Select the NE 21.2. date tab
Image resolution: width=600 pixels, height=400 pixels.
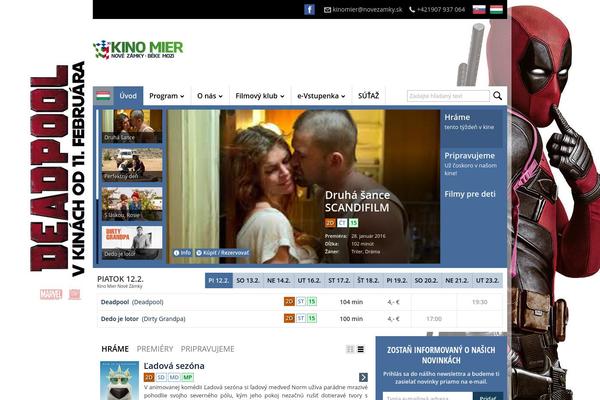coord(457,281)
